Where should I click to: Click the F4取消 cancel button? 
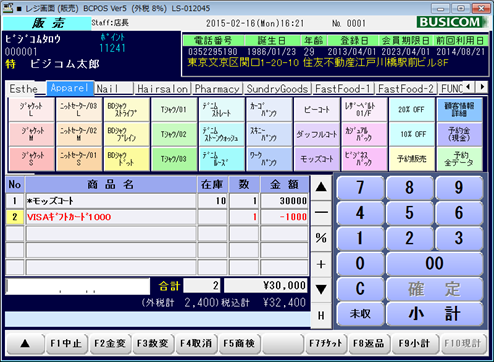click(196, 343)
